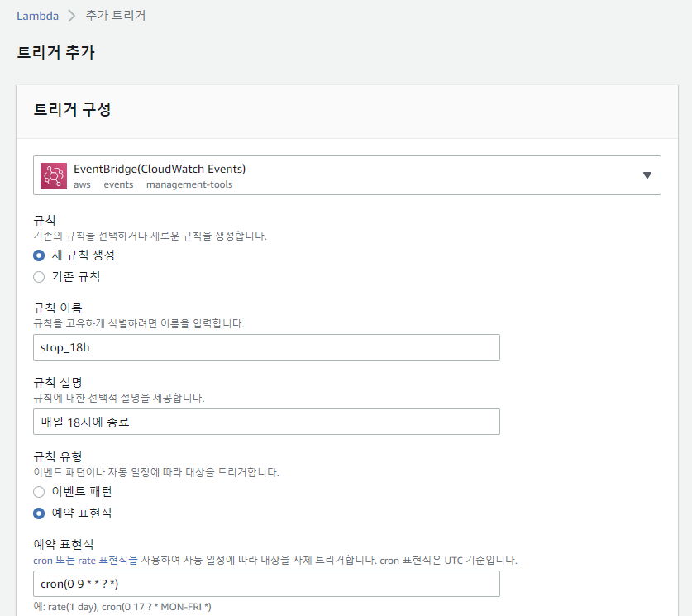The height and width of the screenshot is (616, 692).
Task: Focus the 규칙 이름 field with stop_18h
Action: pos(266,347)
